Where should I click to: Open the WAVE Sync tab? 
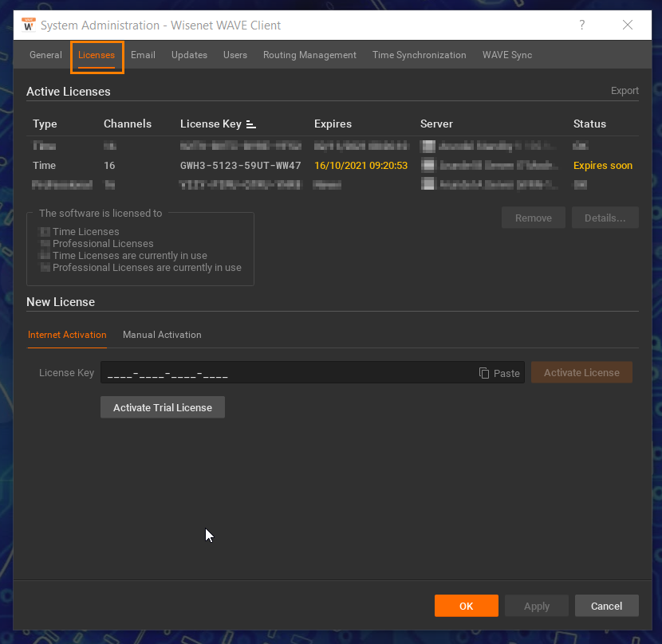(506, 55)
